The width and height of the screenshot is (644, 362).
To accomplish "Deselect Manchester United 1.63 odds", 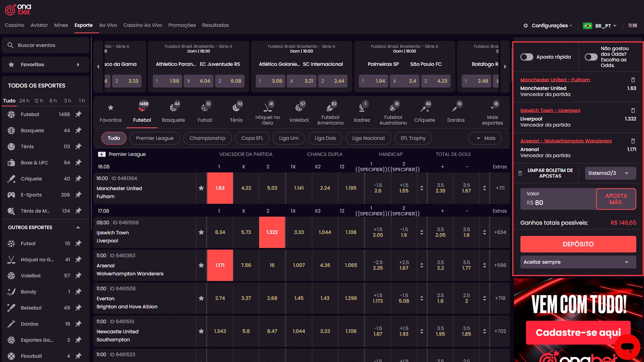I will tap(220, 188).
